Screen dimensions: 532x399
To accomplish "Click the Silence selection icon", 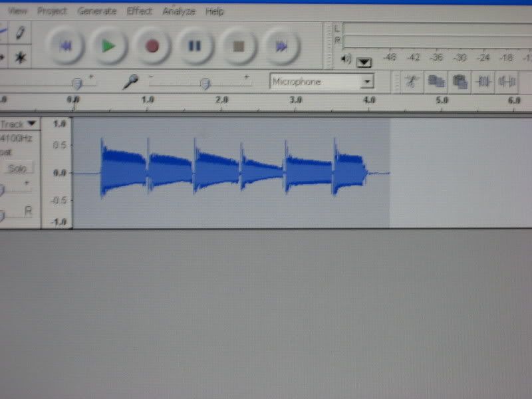I will (507, 82).
